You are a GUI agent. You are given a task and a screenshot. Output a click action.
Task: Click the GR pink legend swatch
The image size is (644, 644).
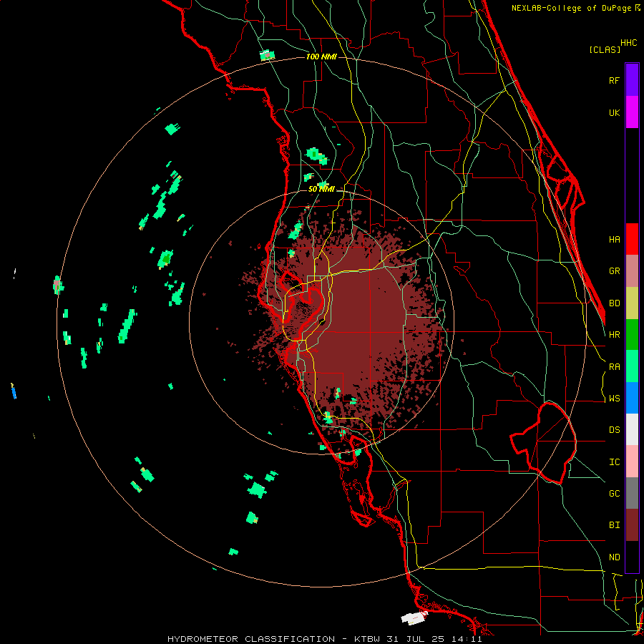pos(632,271)
